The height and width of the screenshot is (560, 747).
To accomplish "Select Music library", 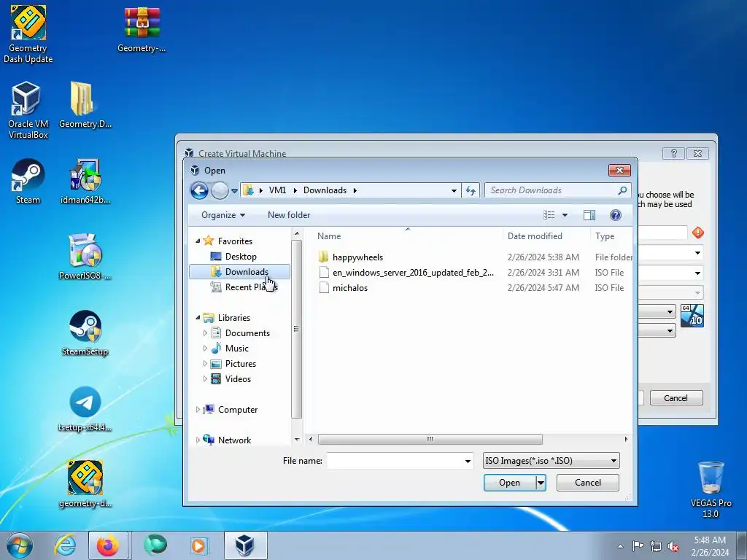I will tap(237, 349).
